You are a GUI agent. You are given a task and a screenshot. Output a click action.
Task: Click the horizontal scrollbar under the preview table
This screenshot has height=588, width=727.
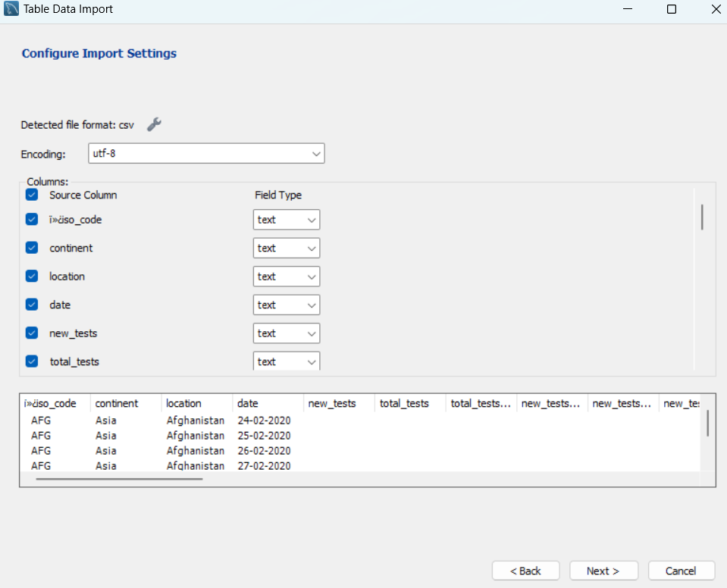click(x=119, y=478)
